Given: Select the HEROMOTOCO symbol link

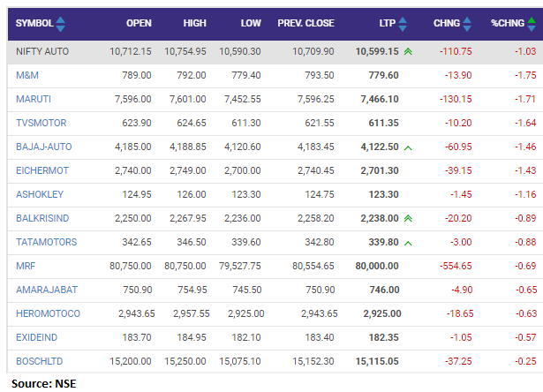Looking at the screenshot, I should [48, 313].
